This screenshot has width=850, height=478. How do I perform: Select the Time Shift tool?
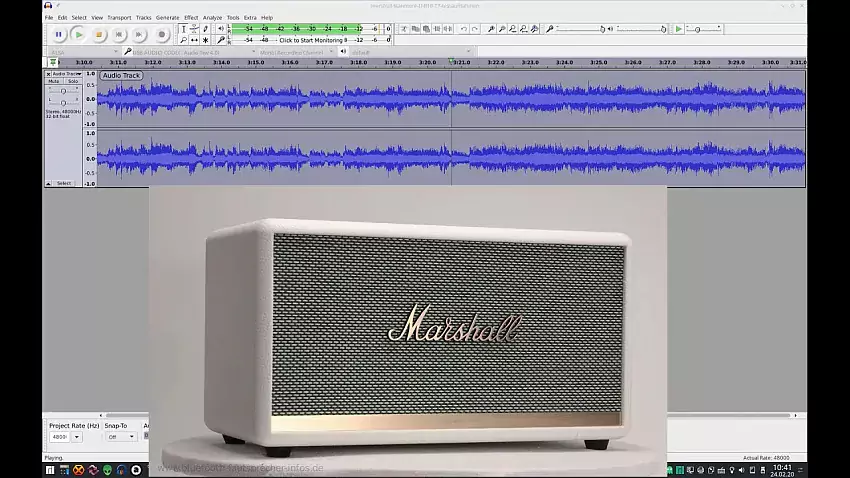tap(194, 40)
